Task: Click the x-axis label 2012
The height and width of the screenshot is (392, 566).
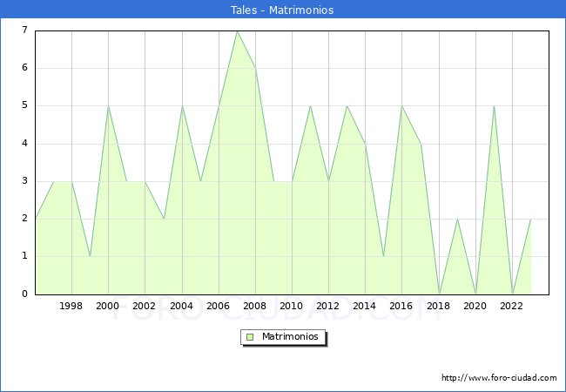Action: coord(327,306)
